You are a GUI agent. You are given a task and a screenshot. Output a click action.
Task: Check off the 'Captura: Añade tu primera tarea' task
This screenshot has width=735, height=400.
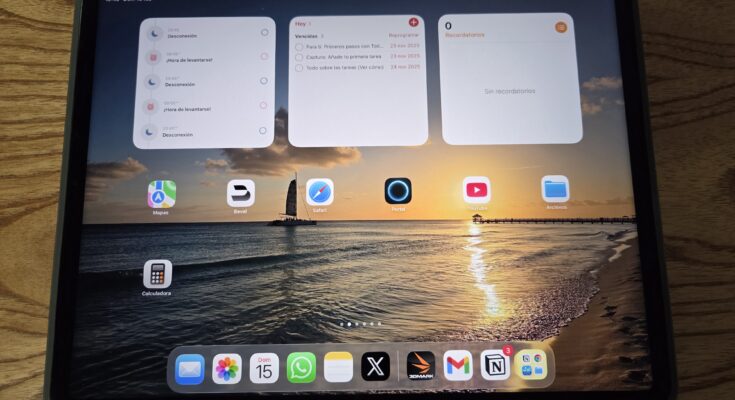pos(299,57)
